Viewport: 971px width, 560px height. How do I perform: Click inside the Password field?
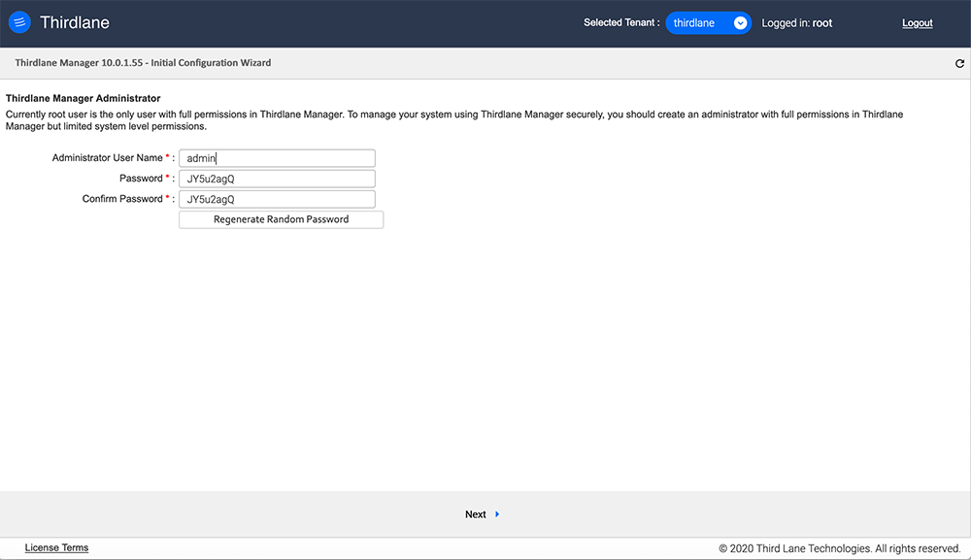(x=277, y=179)
